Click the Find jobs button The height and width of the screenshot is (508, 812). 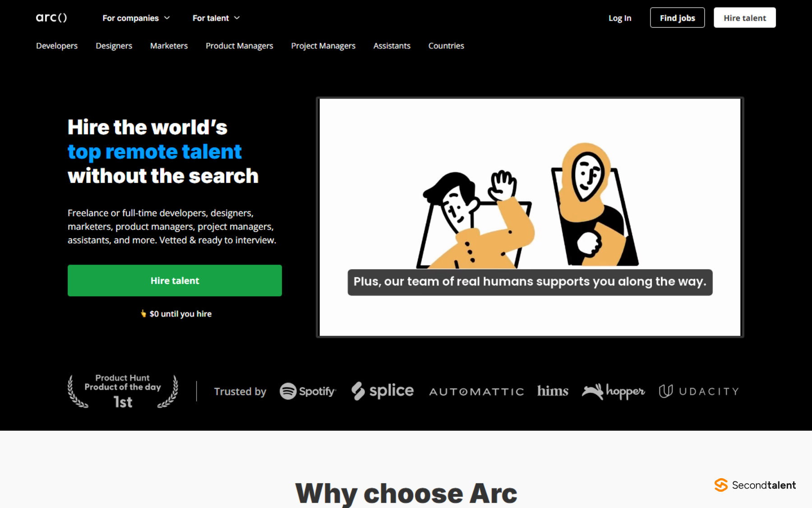click(x=677, y=18)
